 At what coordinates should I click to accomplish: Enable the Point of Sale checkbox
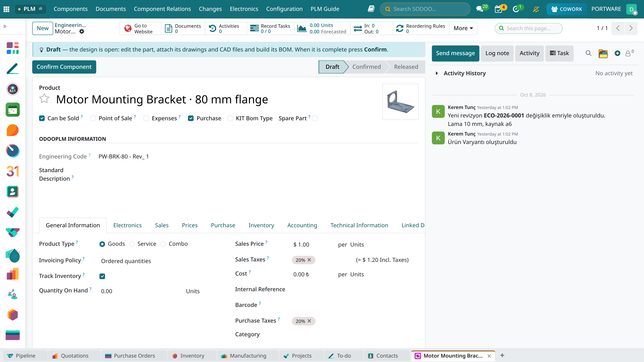click(93, 118)
